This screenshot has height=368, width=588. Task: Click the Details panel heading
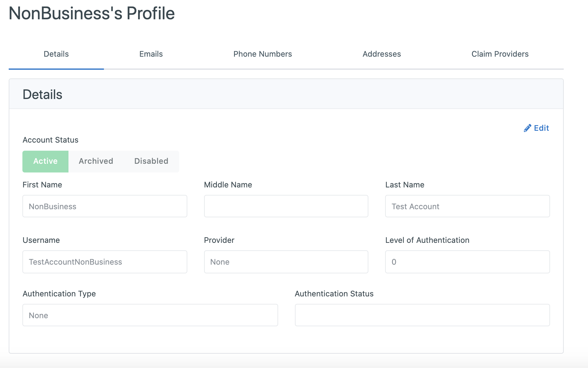pos(43,94)
